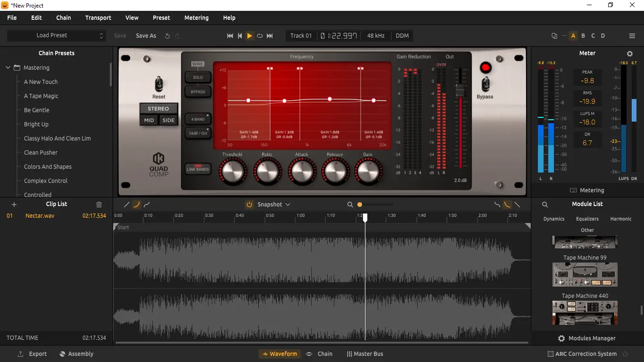Viewport: 644px width, 362px height.
Task: Delete clip using the trash icon
Action: coord(99,205)
